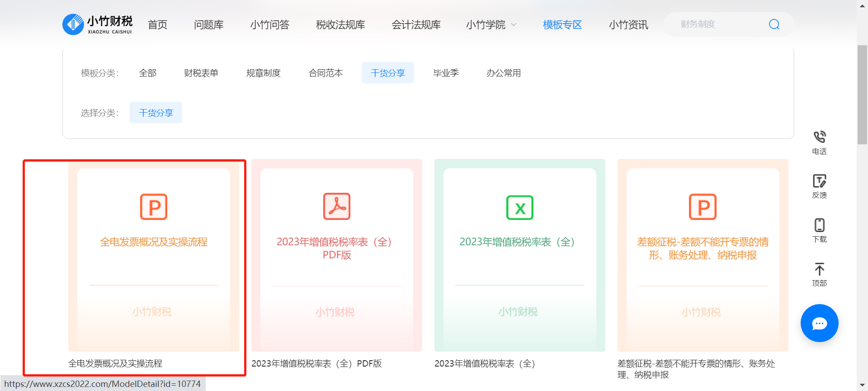This screenshot has width=868, height=391.
Task: Open the 全电发票概况及实操流程 title link
Action: 115,363
